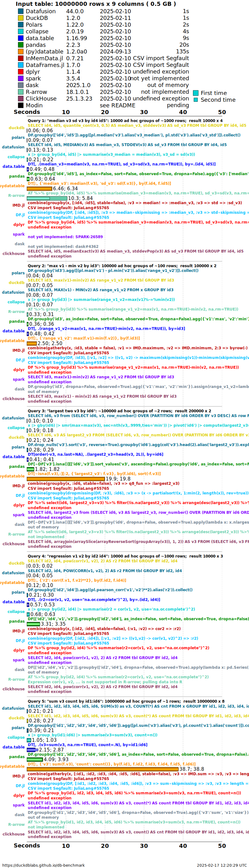Click the '19.9; 19.8' timing value
This screenshot has height=868, width=249.
click(118, 479)
